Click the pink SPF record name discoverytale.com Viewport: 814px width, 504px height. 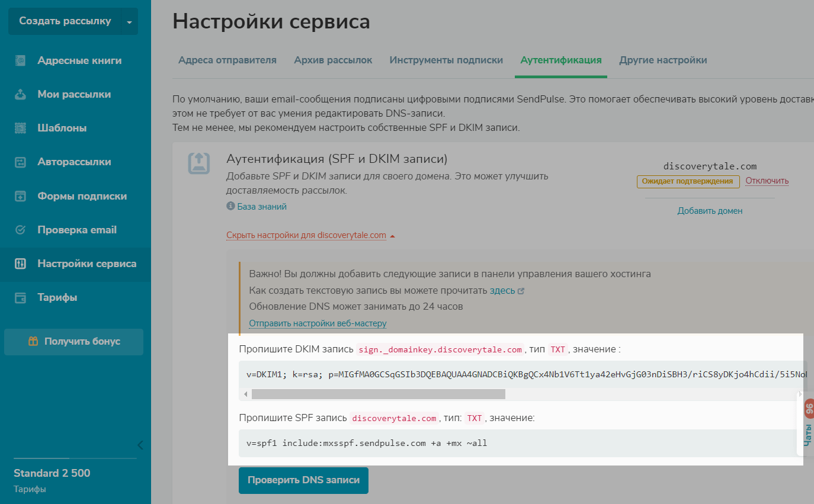[394, 418]
